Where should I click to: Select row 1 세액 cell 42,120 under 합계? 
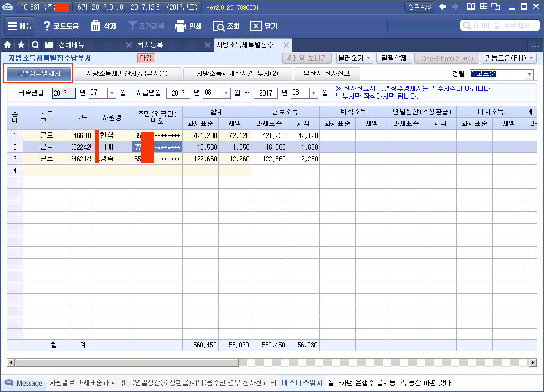click(x=235, y=135)
